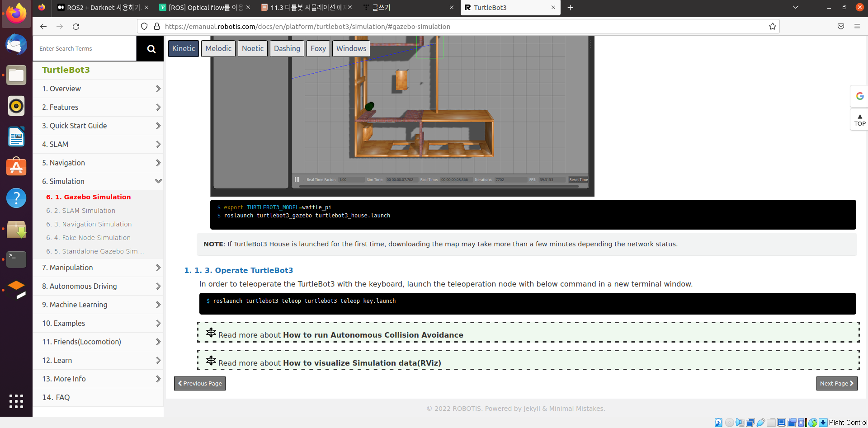Expand the 2. Features section

pyautogui.click(x=98, y=107)
